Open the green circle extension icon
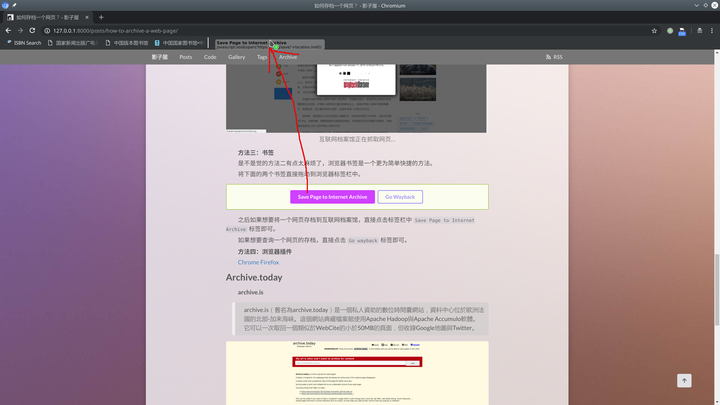Image resolution: width=720 pixels, height=405 pixels. coord(671,30)
